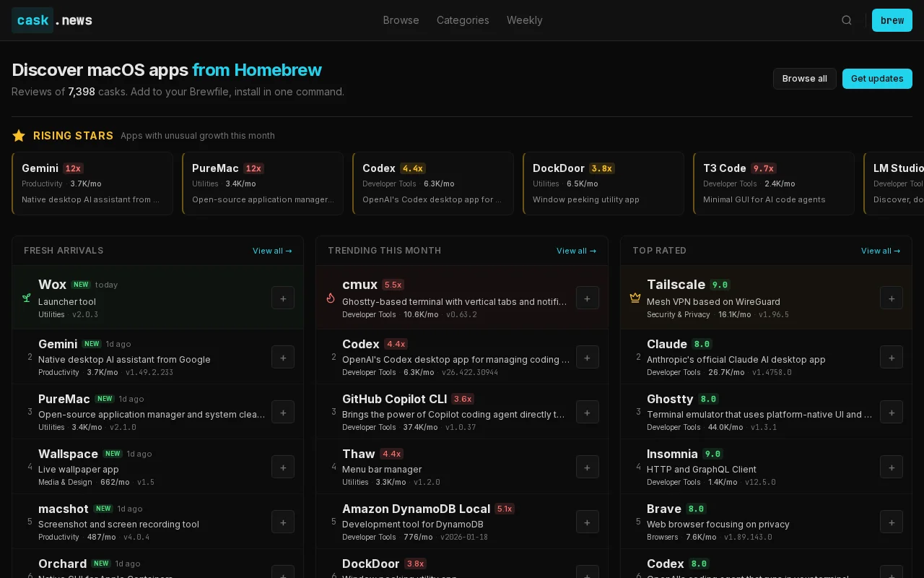
Task: Open the Categories nav item
Action: click(463, 20)
